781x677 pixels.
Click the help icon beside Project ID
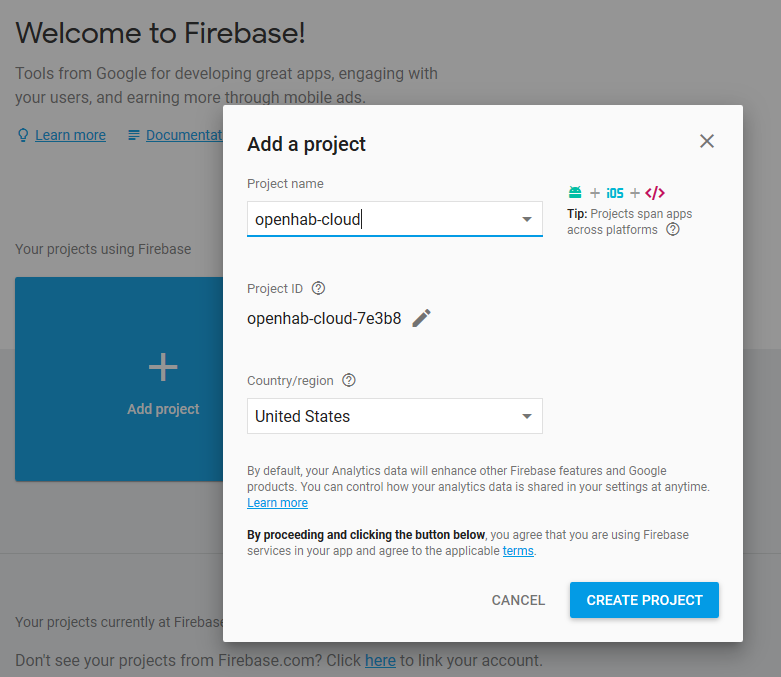(318, 288)
